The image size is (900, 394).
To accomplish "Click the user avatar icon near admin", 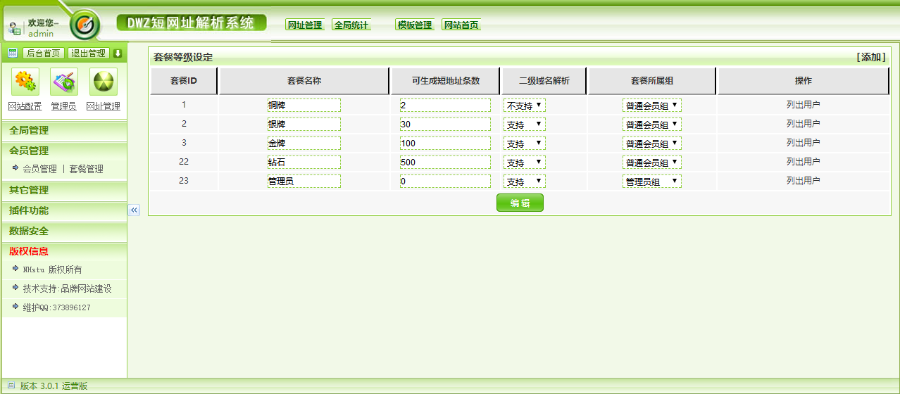I will [15, 27].
